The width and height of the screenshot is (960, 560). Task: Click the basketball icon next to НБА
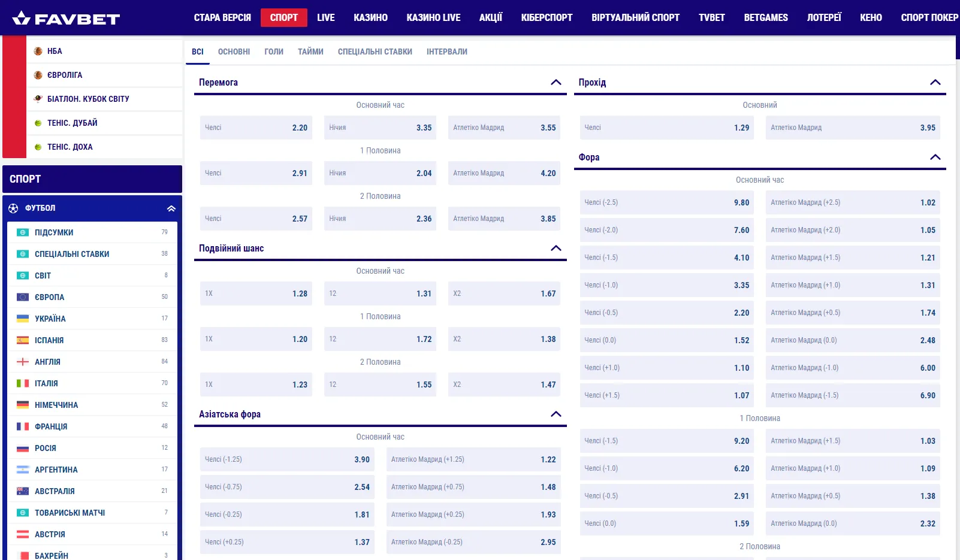point(38,52)
